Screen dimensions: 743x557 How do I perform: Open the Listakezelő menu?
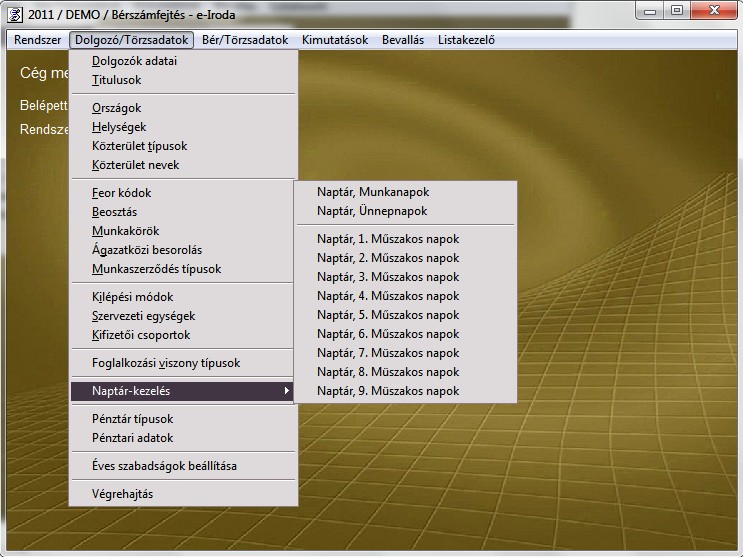click(x=466, y=40)
